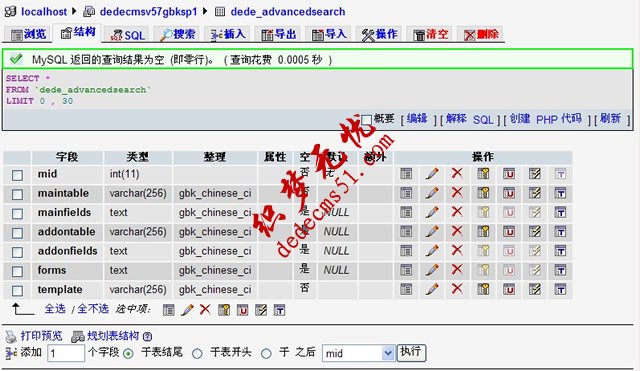Open the mid field dropdown
Viewport: 640px width, 371px height.
[358, 353]
